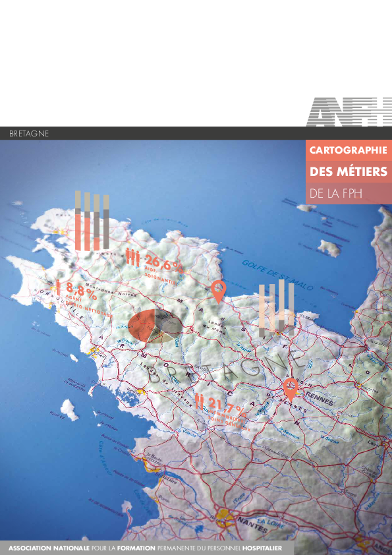
Task: Click the NANTES city label
Action: click(x=252, y=525)
